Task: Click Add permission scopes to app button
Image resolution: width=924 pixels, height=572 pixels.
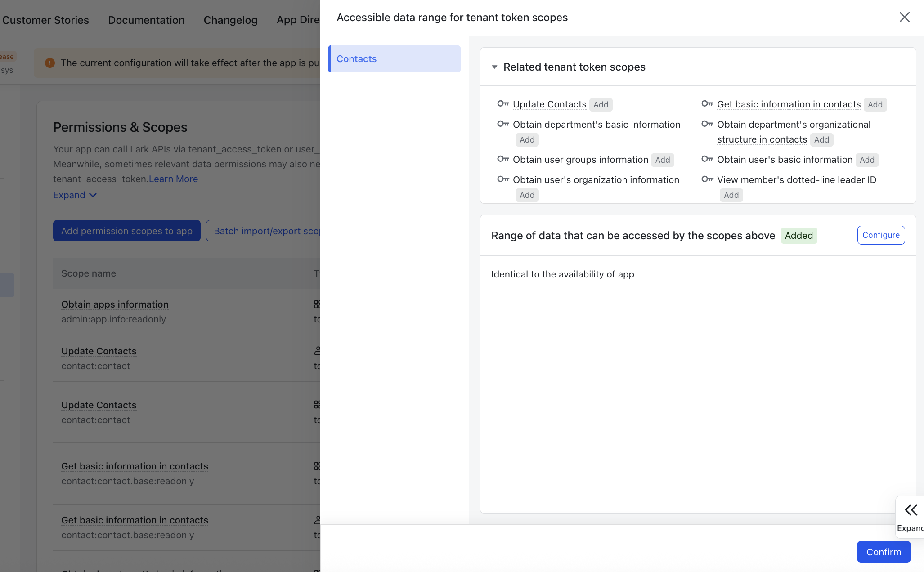Action: tap(127, 231)
